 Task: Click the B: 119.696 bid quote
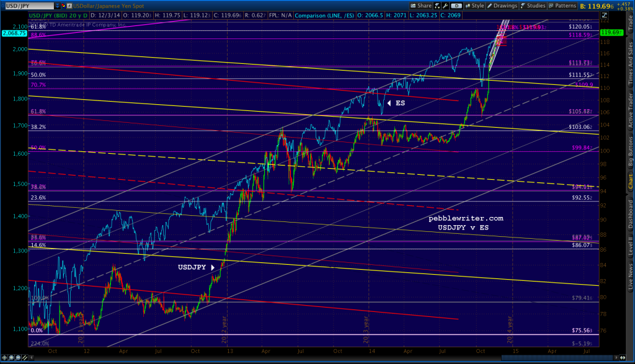tap(597, 6)
